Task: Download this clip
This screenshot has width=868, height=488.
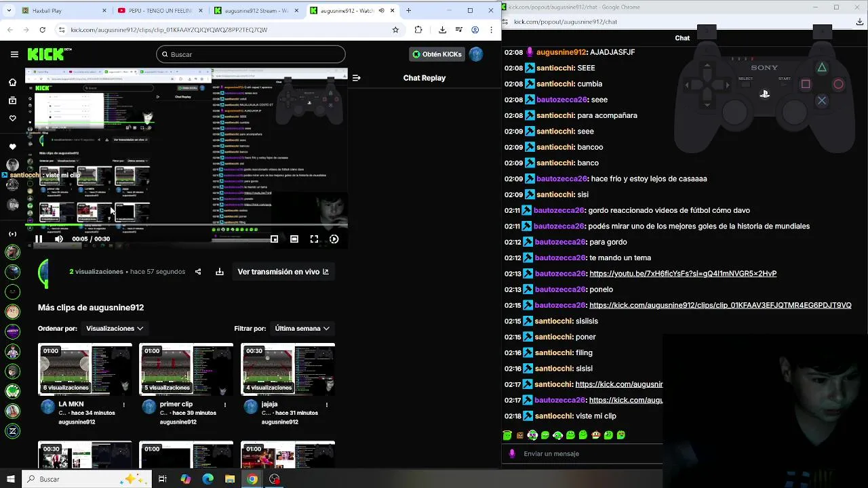Action: tap(220, 272)
